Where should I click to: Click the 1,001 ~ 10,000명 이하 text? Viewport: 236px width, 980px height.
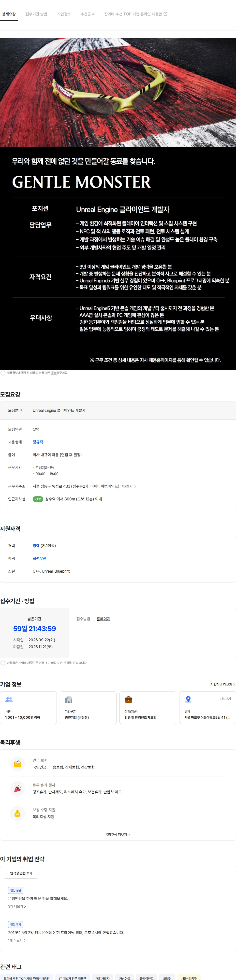[x=22, y=718]
